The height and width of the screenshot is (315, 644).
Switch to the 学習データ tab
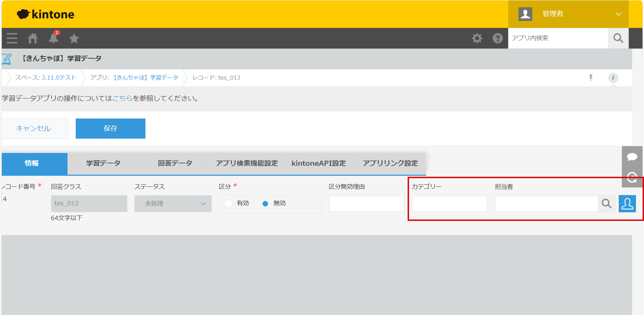click(x=103, y=163)
